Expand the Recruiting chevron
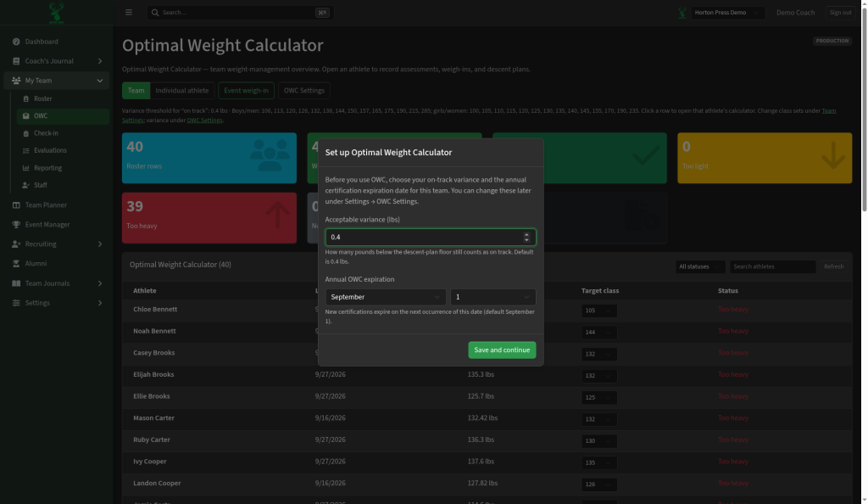 tap(100, 244)
